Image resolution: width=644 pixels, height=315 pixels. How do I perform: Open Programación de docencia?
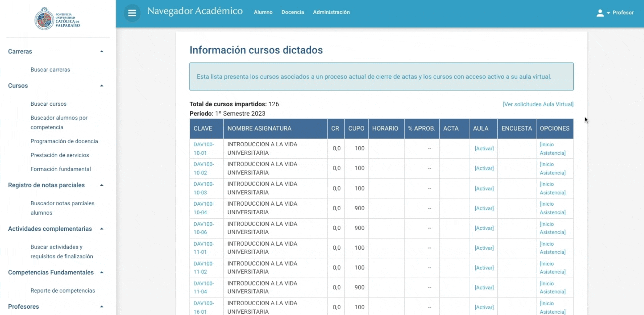tap(64, 141)
